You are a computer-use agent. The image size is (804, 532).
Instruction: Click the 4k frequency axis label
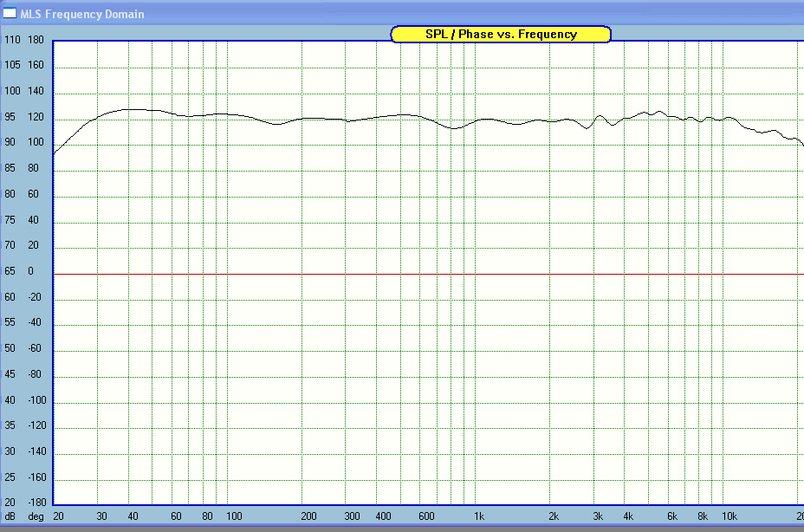tap(627, 516)
